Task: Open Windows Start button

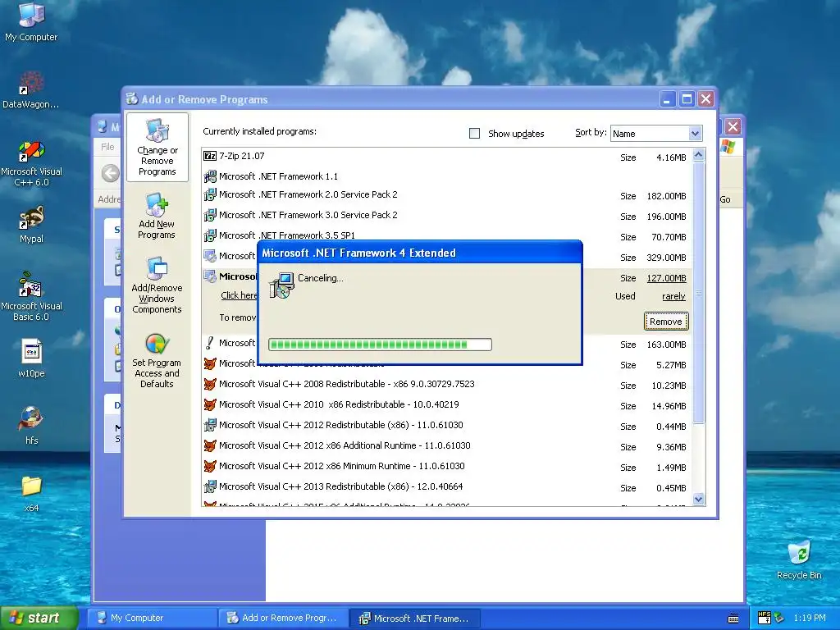Action: pos(39,618)
